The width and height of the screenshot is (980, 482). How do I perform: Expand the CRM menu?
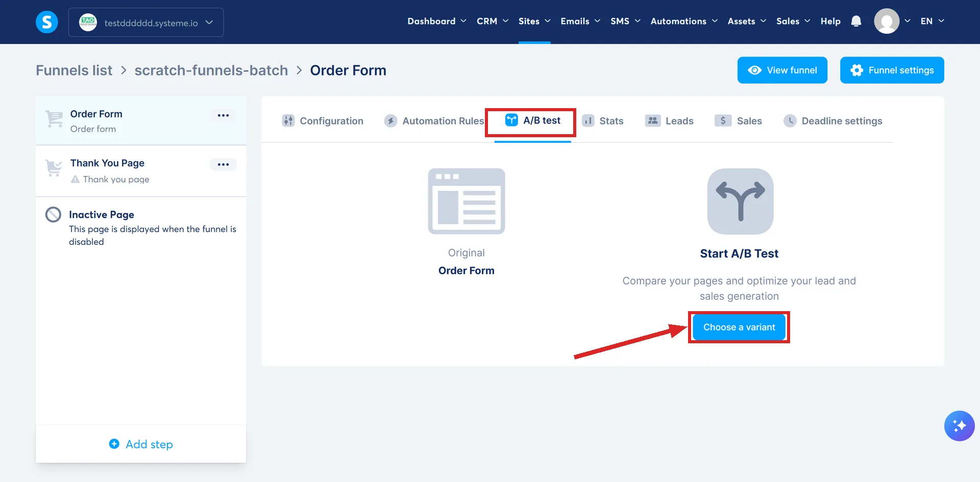tap(493, 21)
